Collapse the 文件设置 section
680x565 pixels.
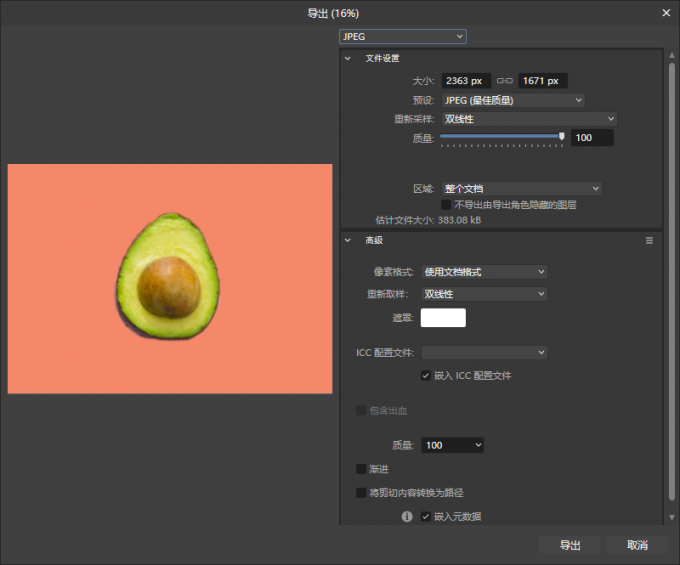[348, 59]
